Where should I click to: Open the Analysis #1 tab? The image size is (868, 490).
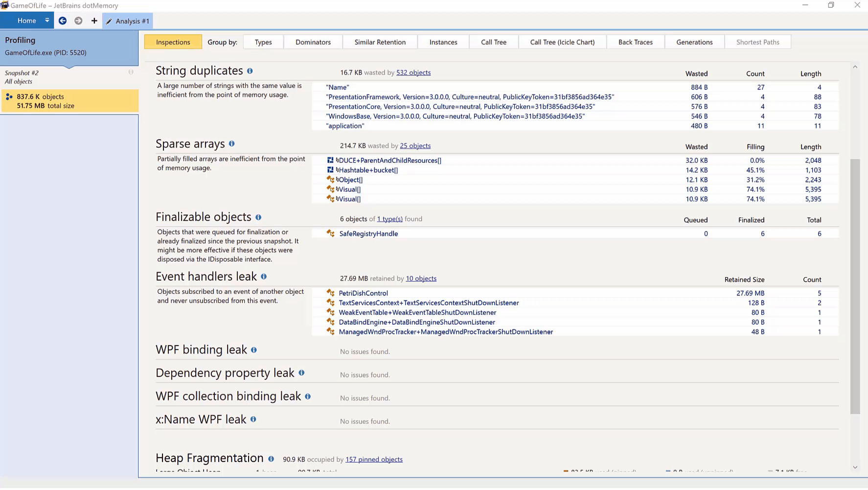(128, 21)
